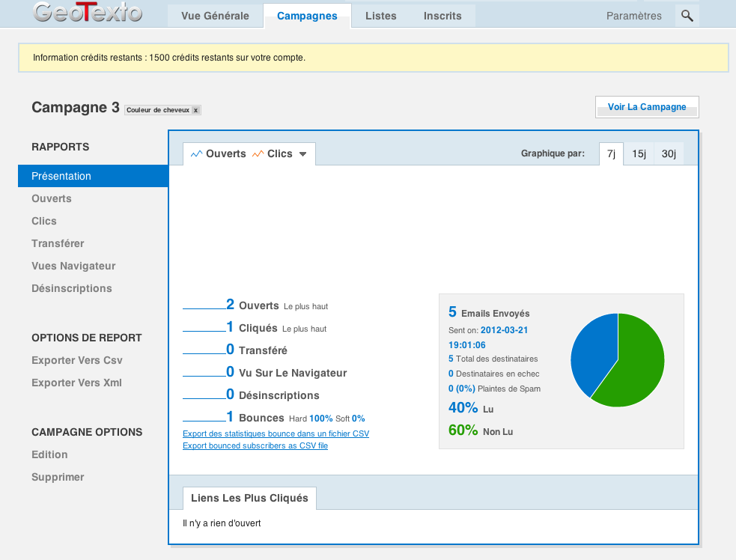This screenshot has height=560, width=736.
Task: Open the Ouverts report in sidebar
Action: point(52,198)
